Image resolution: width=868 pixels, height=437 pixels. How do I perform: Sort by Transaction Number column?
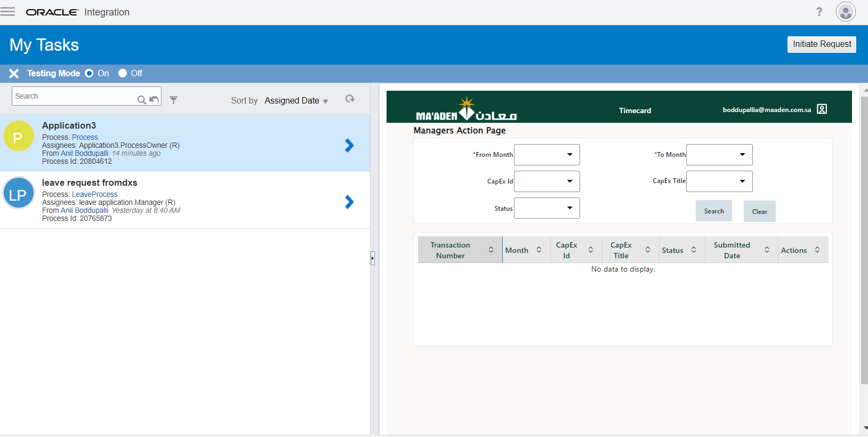point(491,250)
